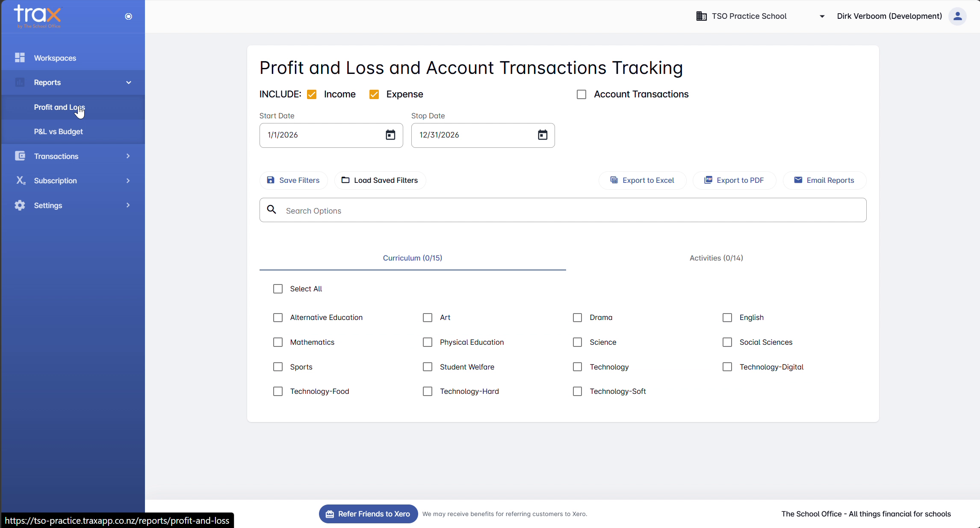Click the Export to Excel button

tap(642, 180)
